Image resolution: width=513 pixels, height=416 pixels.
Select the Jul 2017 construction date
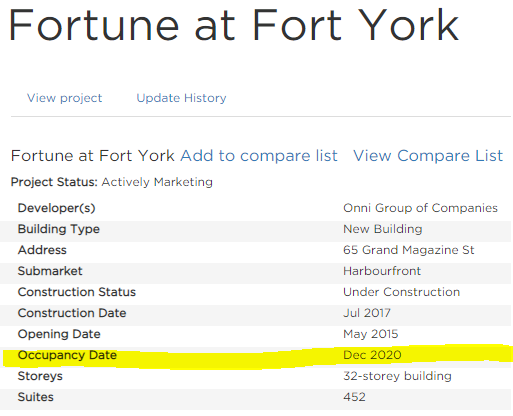(x=367, y=313)
